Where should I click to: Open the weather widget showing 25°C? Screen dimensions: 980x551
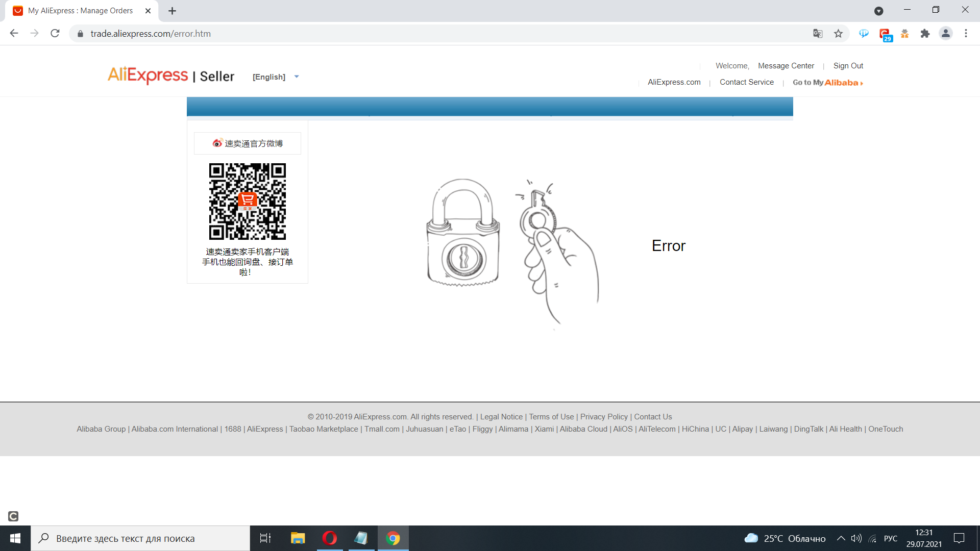(785, 538)
